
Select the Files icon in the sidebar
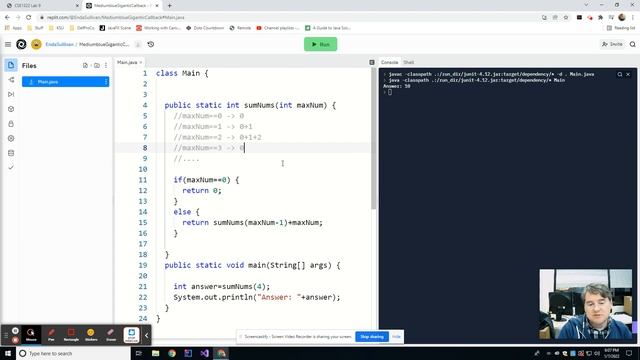11,65
